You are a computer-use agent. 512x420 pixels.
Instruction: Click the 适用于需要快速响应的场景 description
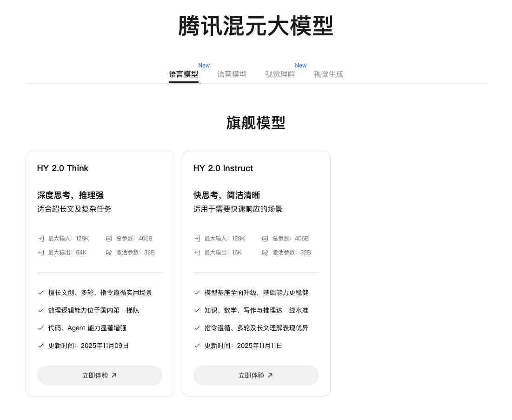238,209
